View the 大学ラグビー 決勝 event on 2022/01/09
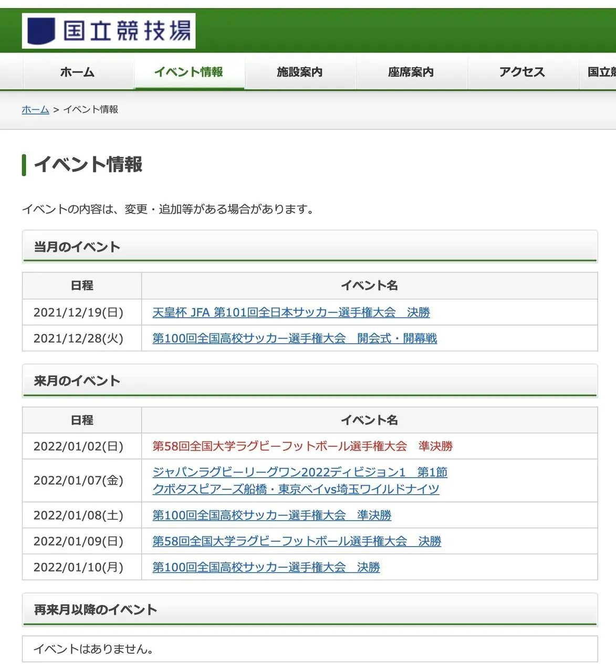This screenshot has height=672, width=616. pos(297,541)
